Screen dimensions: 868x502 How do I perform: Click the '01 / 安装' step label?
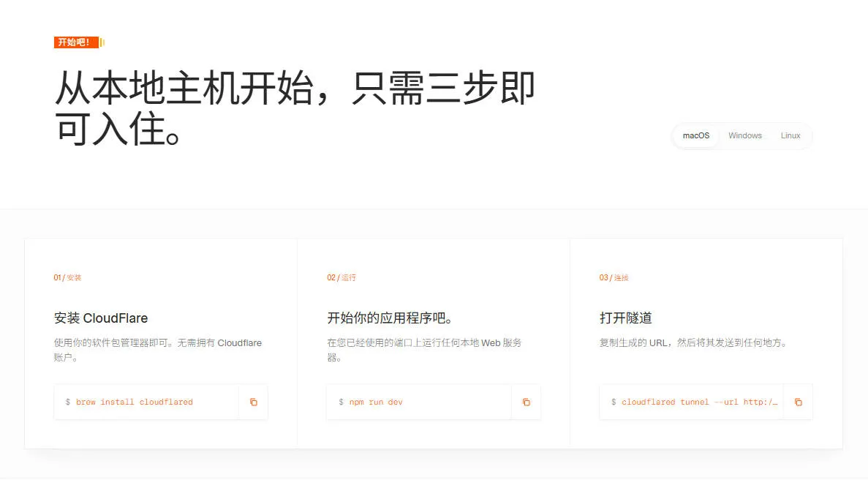(x=67, y=277)
